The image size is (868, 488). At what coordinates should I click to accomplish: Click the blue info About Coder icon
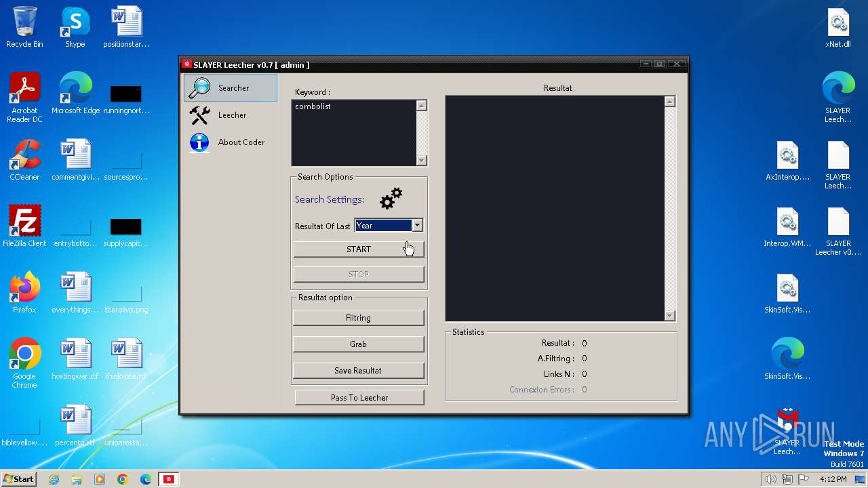pyautogui.click(x=199, y=142)
